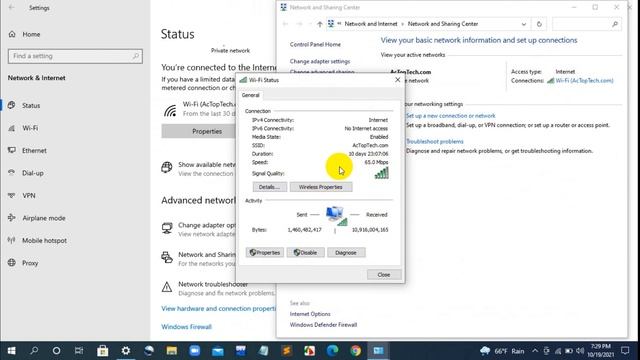
Task: Open Notification Center on taskbar
Action: [625, 351]
